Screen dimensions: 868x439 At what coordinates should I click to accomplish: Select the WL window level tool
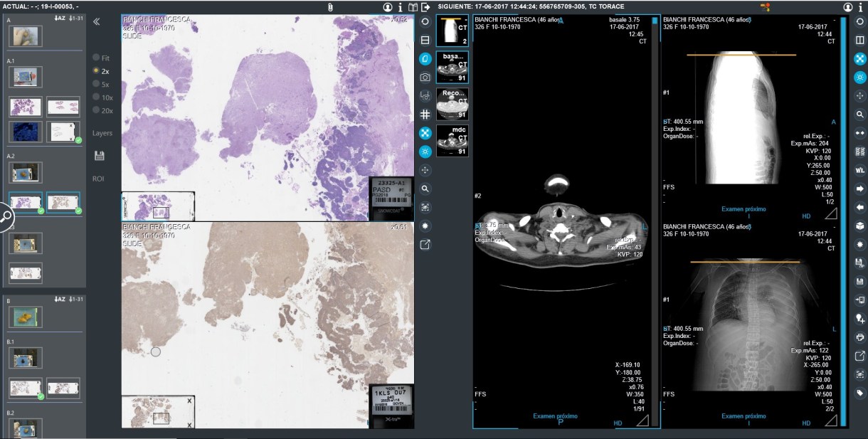859,170
